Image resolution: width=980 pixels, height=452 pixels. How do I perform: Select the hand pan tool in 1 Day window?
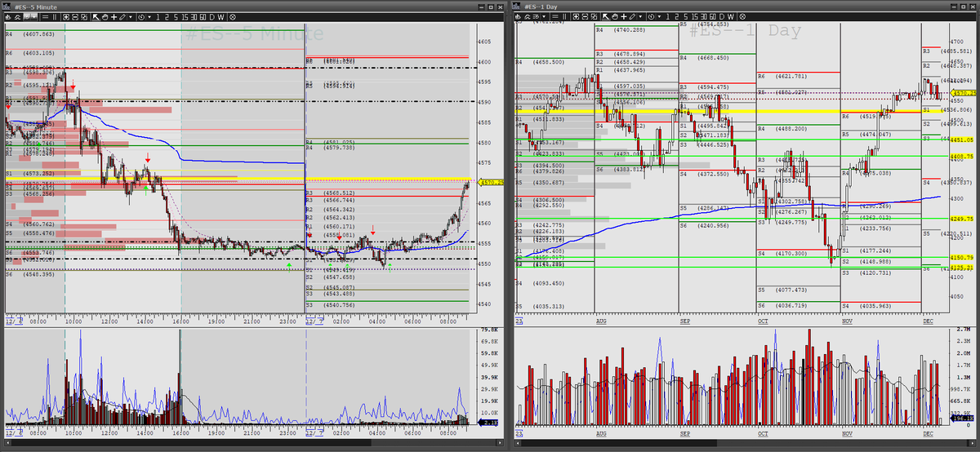(615, 17)
